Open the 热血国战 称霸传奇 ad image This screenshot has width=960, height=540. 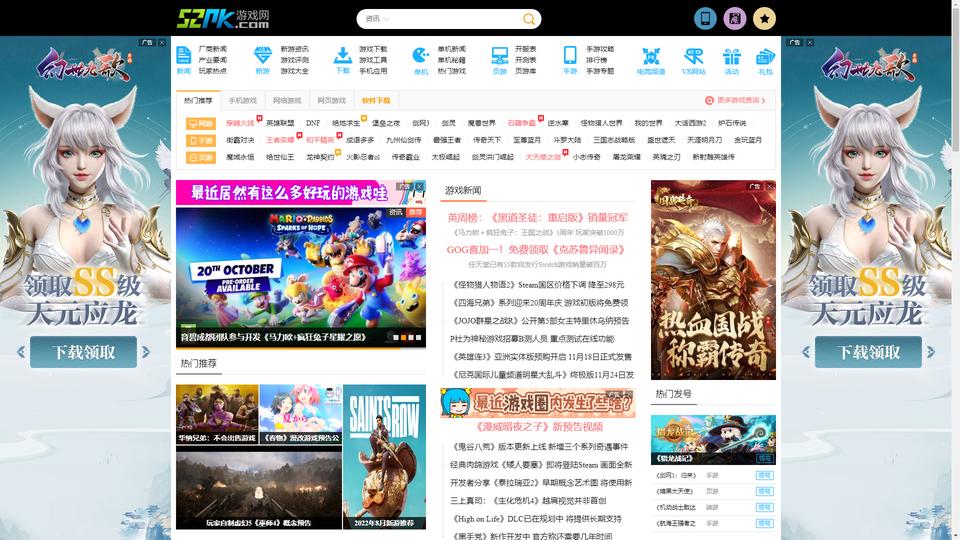click(713, 280)
